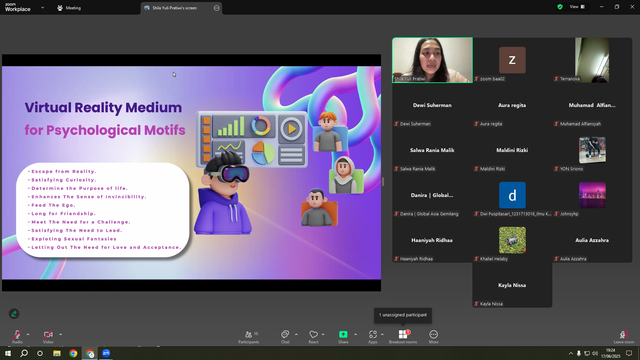
Task: Click the panel divider handle beside the shared screen
Action: (x=382, y=182)
